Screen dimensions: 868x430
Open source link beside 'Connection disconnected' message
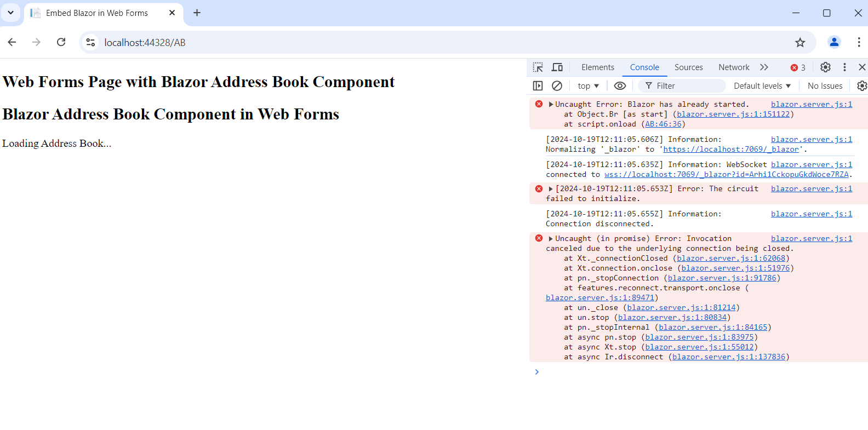pyautogui.click(x=812, y=214)
